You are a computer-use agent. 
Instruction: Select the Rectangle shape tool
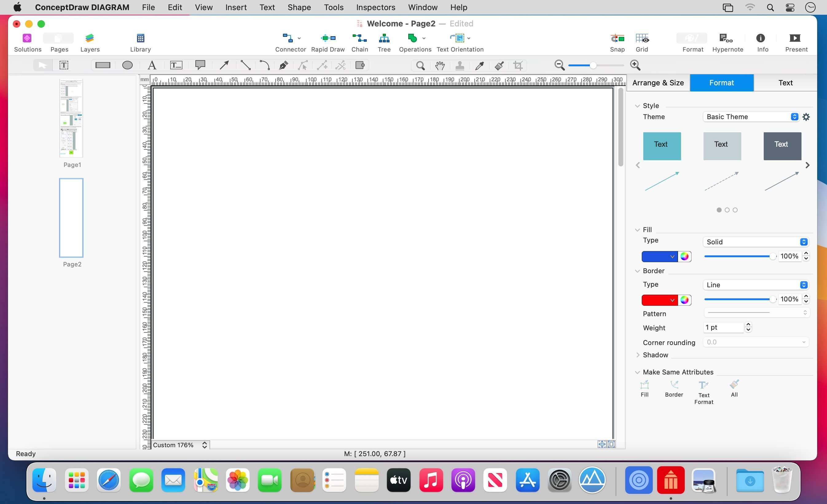pyautogui.click(x=103, y=65)
